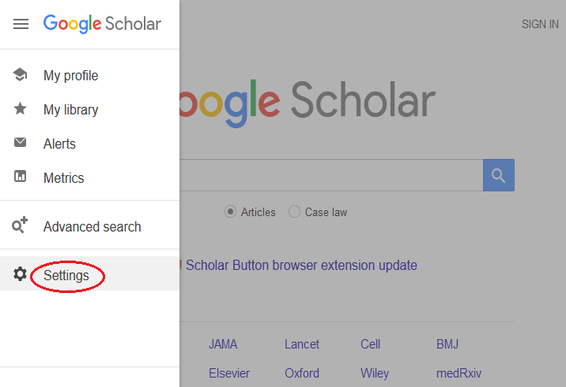Click the blue search magnifier button
The height and width of the screenshot is (387, 566).
pyautogui.click(x=498, y=175)
